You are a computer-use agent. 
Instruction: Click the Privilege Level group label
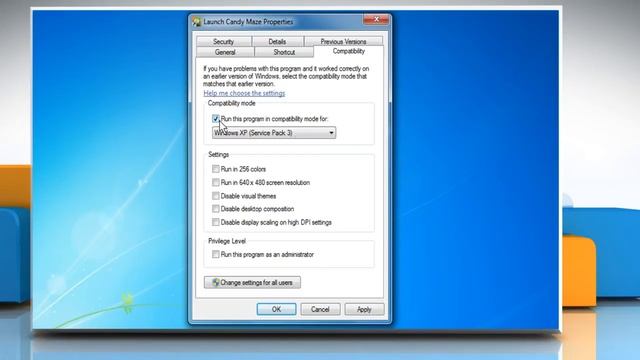[x=227, y=241]
